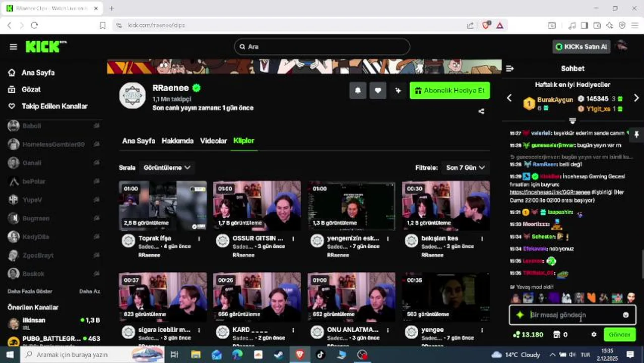The image size is (644, 363).
Task: Select the Klipler tab
Action: 244,141
